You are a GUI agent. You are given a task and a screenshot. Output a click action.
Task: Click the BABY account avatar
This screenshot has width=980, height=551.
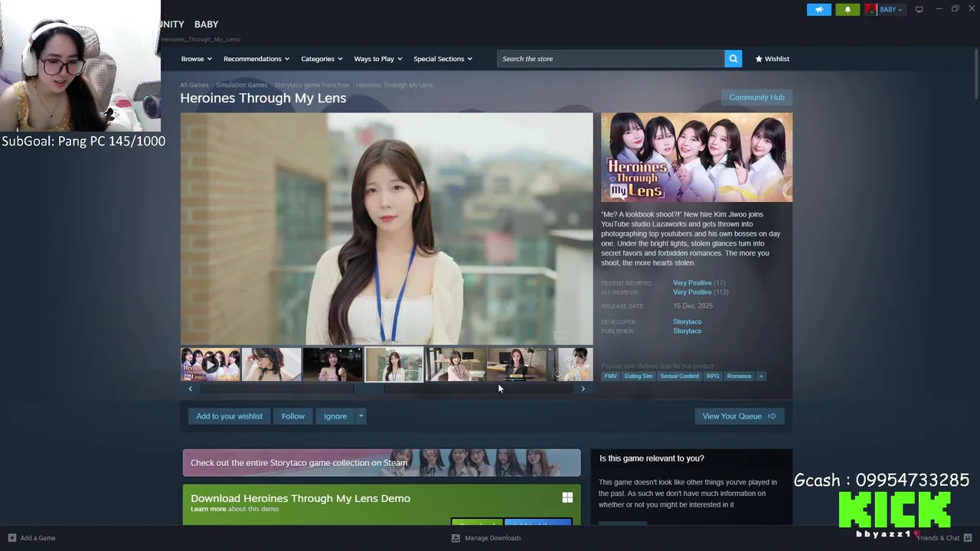(x=871, y=9)
